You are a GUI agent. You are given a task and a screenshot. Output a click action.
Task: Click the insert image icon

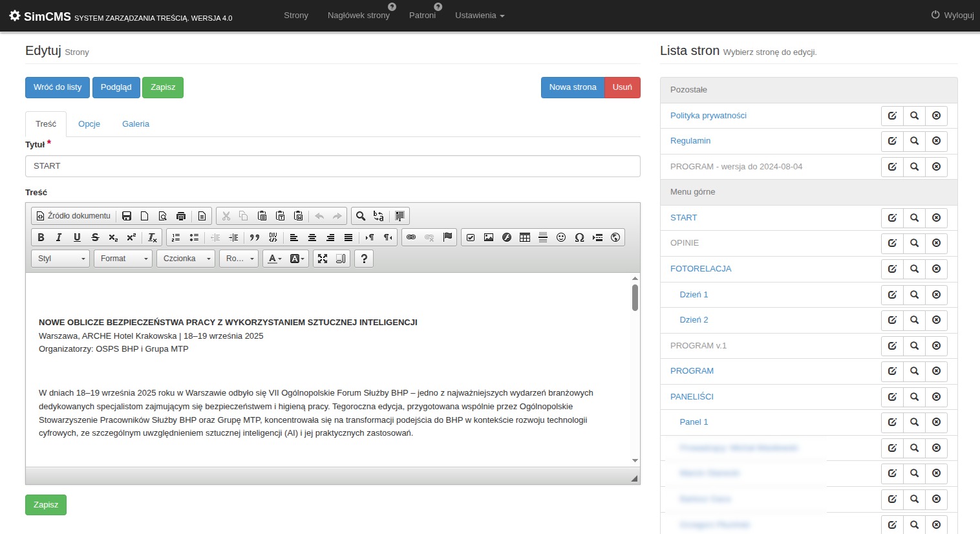pos(489,237)
